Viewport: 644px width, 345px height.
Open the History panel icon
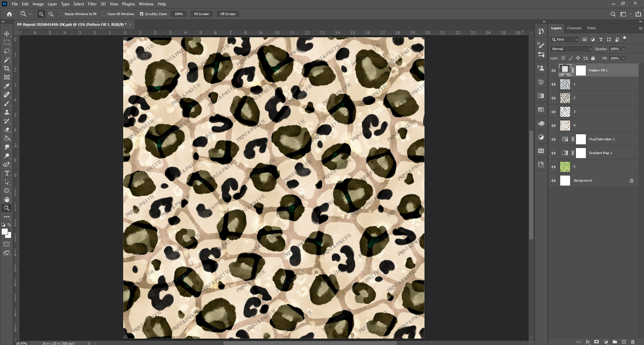(541, 31)
